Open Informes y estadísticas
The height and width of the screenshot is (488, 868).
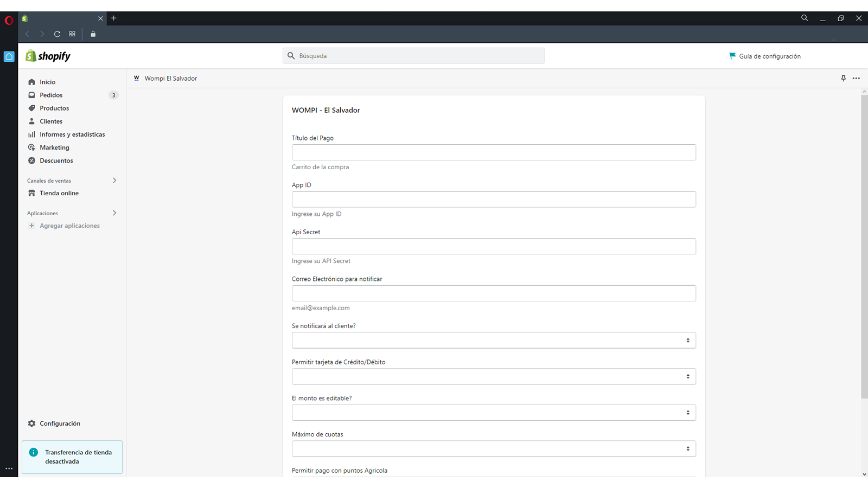[x=72, y=134]
